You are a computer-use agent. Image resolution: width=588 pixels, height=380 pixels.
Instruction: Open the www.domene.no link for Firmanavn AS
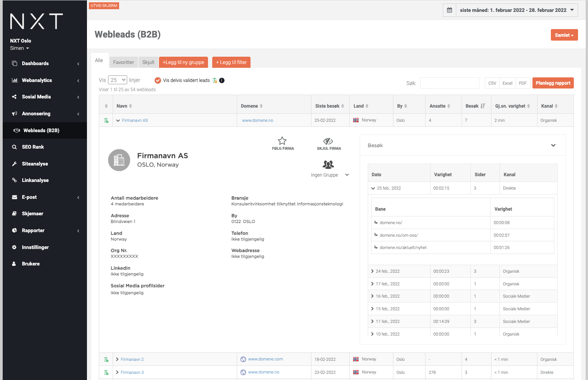tap(257, 120)
